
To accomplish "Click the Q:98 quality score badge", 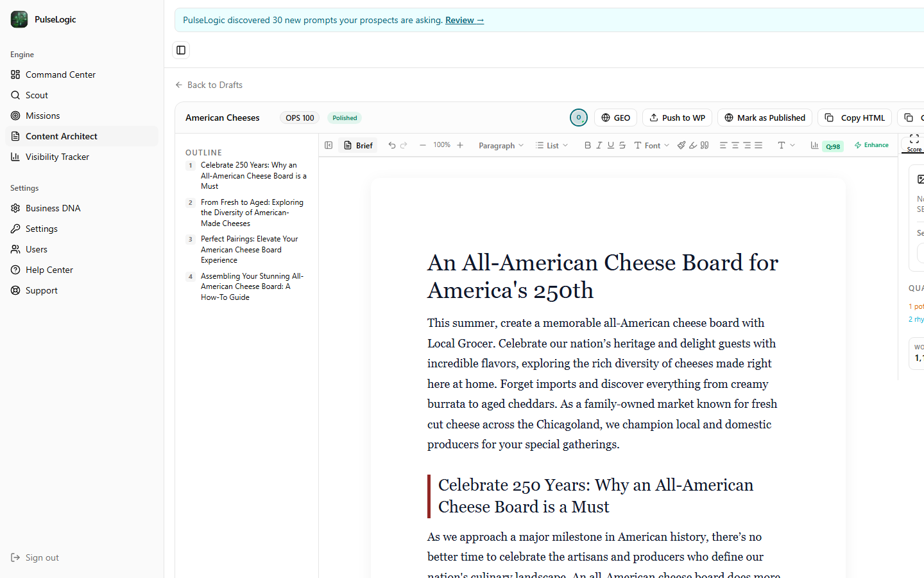I will click(833, 146).
